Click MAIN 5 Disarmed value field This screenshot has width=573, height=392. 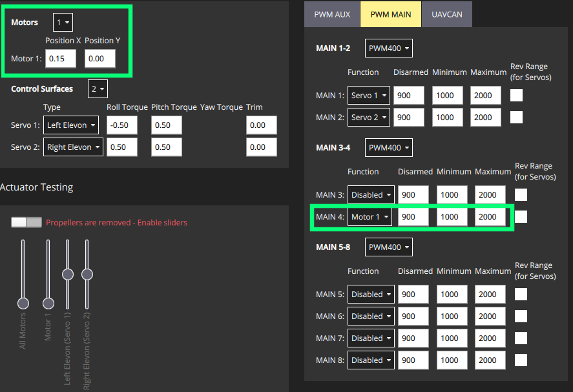tap(413, 294)
